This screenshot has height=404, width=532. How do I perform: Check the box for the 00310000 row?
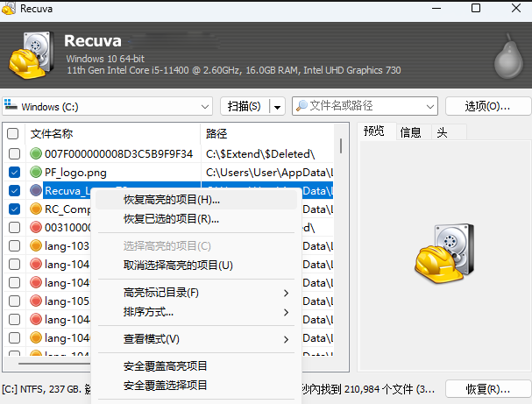14,227
